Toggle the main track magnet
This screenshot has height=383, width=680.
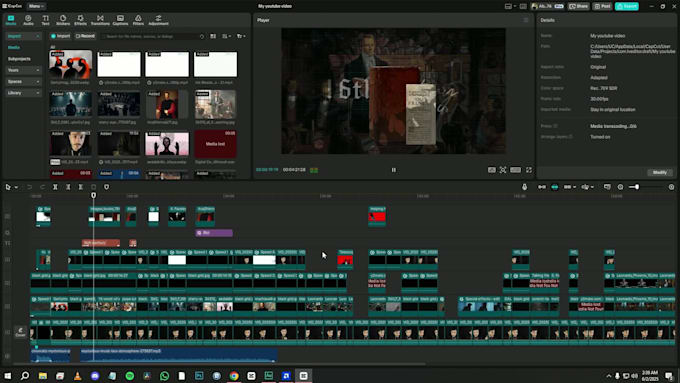tap(542, 187)
